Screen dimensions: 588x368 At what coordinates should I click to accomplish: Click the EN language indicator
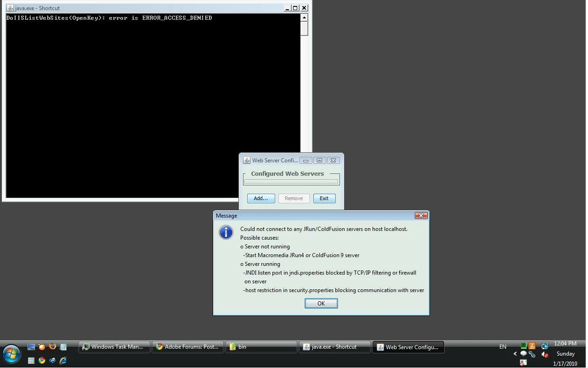(503, 347)
